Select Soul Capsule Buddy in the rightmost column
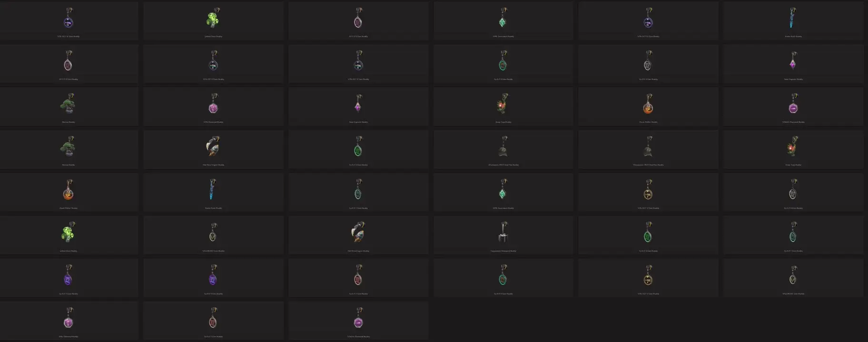Viewport: 868px width, 342px height. [x=793, y=63]
